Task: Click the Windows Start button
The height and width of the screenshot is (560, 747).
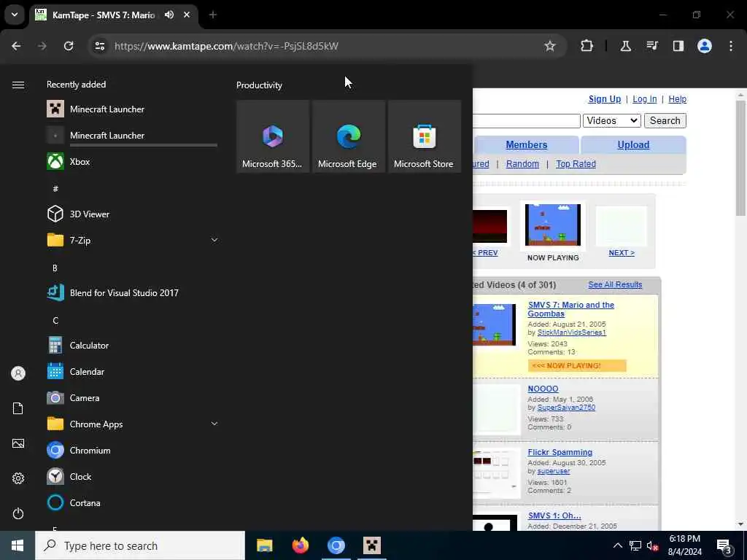Action: pos(18,545)
